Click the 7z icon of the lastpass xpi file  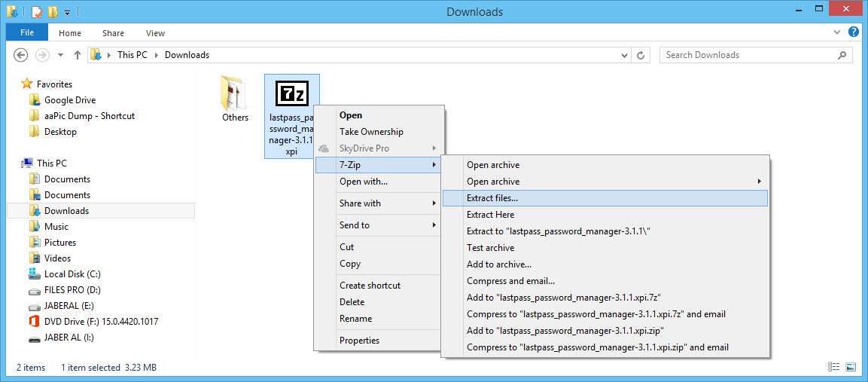292,94
